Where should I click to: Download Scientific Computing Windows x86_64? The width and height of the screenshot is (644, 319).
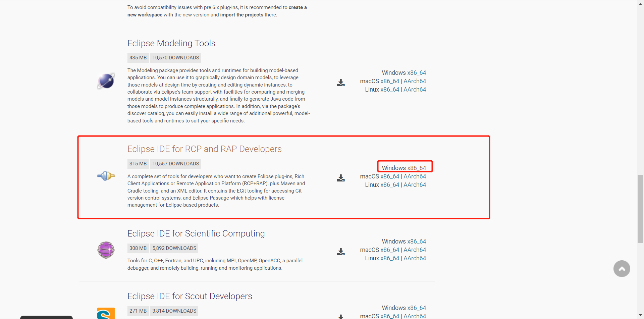coord(417,242)
